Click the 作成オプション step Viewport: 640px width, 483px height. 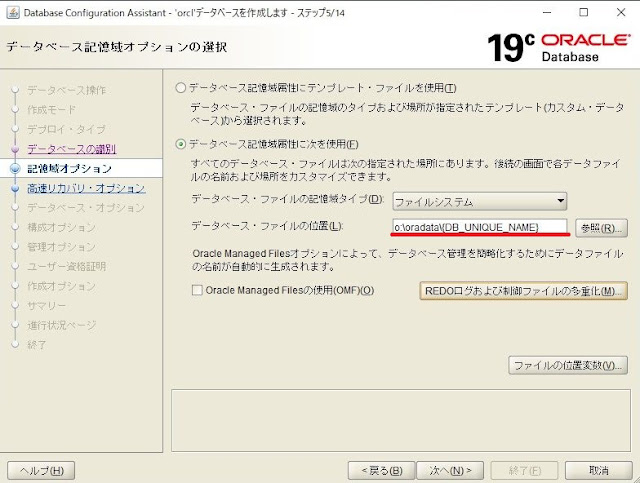coord(61,286)
